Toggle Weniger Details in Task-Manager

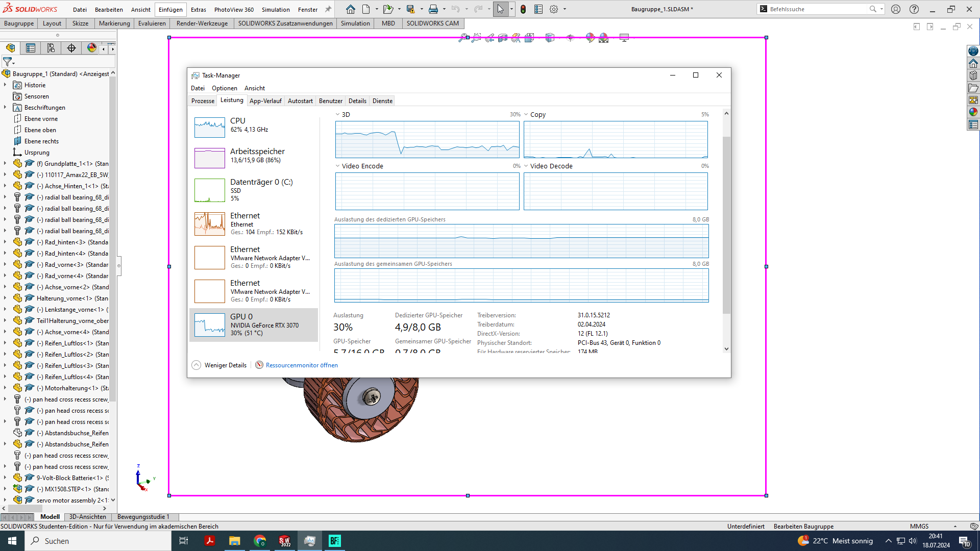[219, 365]
